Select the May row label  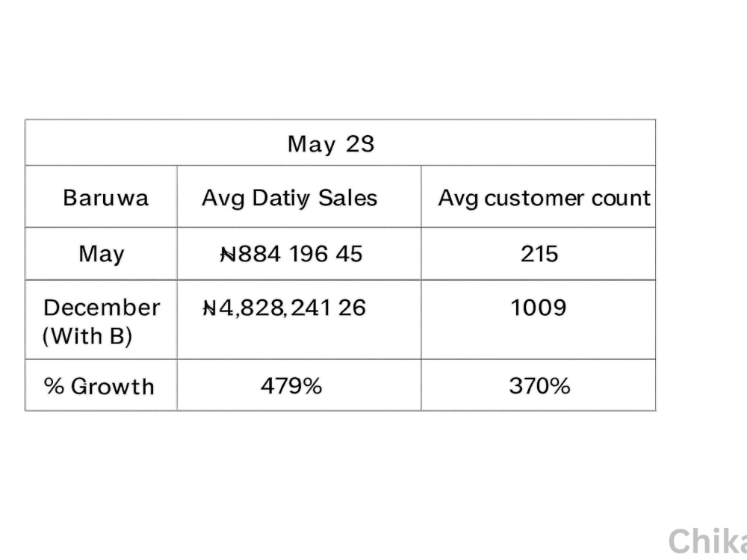pyautogui.click(x=101, y=253)
